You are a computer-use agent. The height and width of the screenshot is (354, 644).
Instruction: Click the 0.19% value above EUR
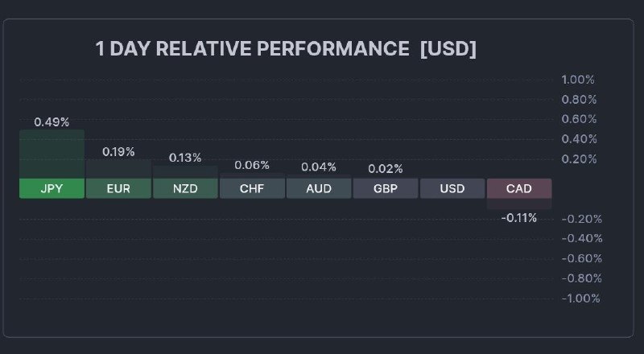[x=118, y=151]
